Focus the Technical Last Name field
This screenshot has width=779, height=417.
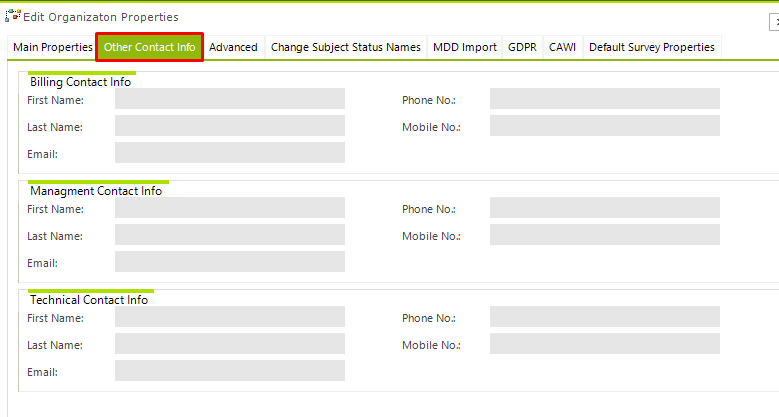tap(230, 343)
